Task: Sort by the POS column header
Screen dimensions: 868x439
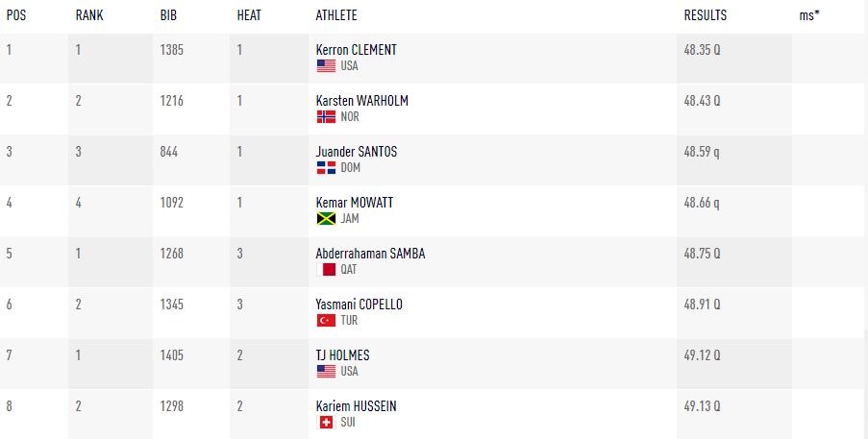Action: pyautogui.click(x=16, y=15)
